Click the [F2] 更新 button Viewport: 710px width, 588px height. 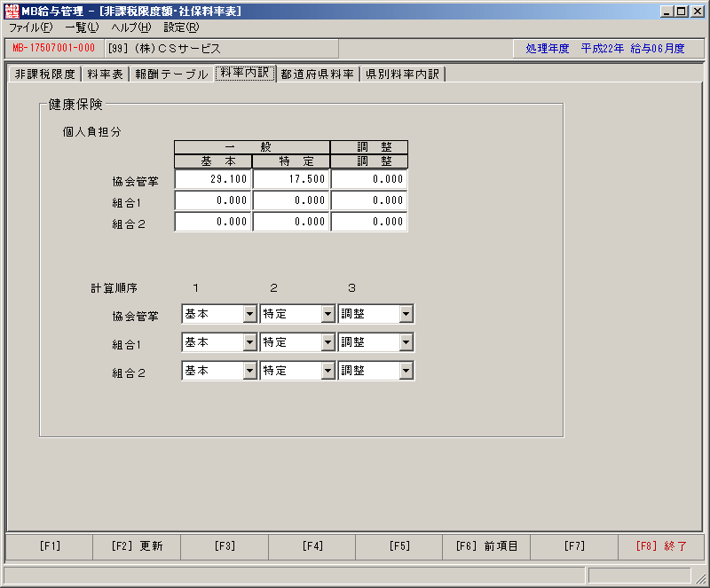(137, 546)
